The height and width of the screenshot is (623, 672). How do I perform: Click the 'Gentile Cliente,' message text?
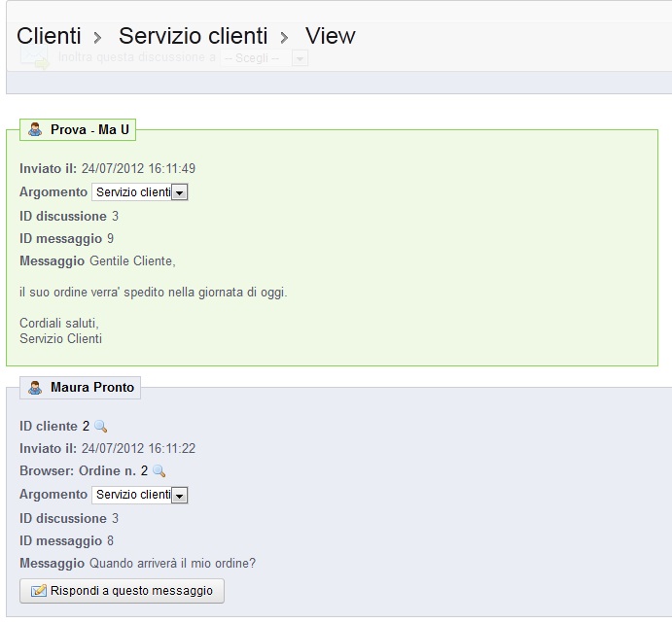coord(132,261)
